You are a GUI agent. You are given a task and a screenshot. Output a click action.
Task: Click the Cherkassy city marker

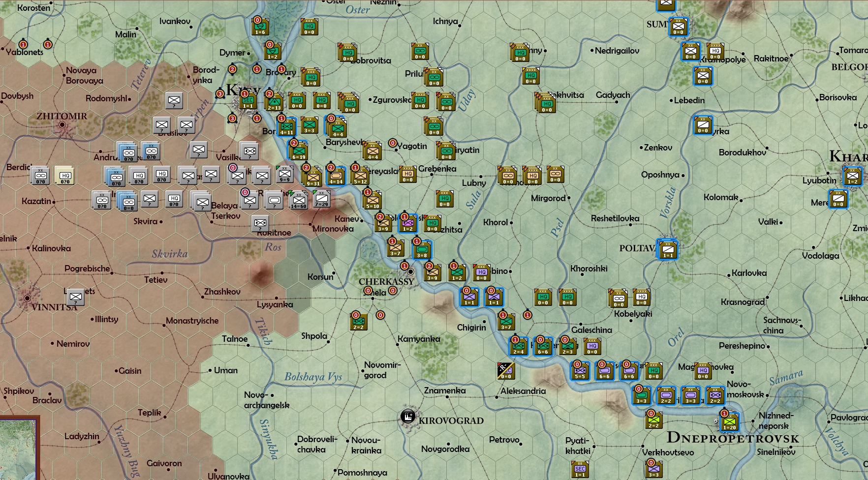[x=410, y=271]
